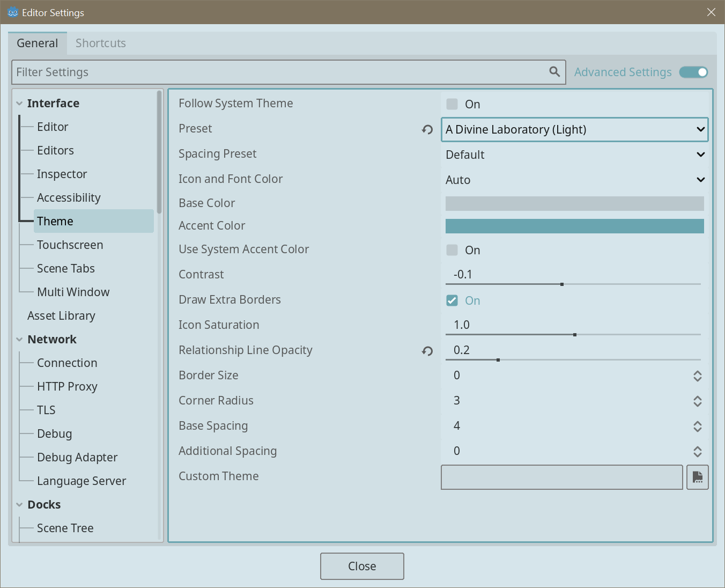This screenshot has height=588, width=725.
Task: Select Accessibility category
Action: coord(69,197)
